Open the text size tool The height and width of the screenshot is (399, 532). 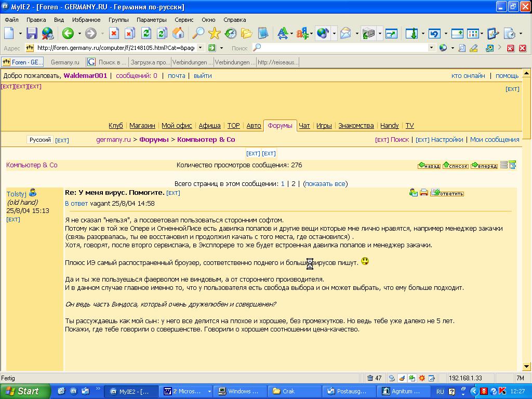pyautogui.click(x=282, y=33)
